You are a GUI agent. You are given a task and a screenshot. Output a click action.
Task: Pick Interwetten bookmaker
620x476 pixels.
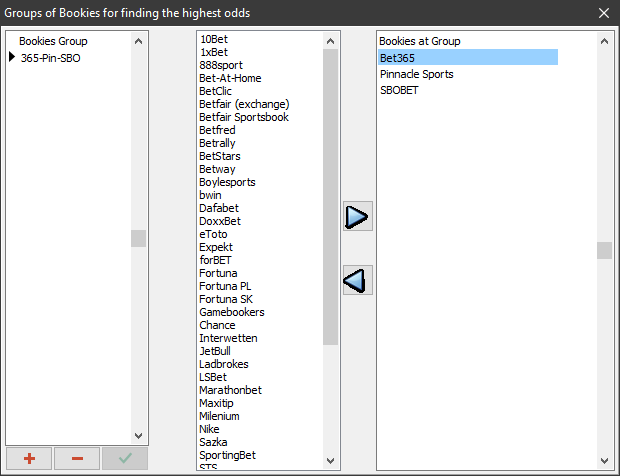pyautogui.click(x=228, y=338)
